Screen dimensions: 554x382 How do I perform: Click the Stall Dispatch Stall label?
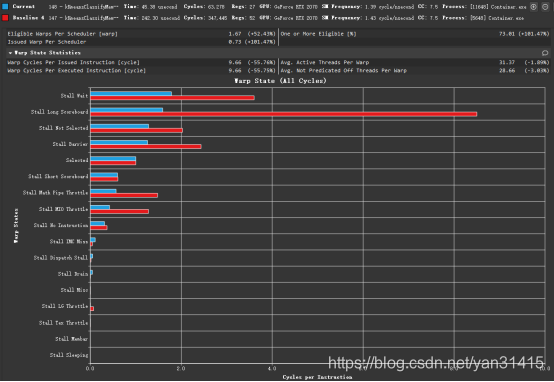point(61,258)
